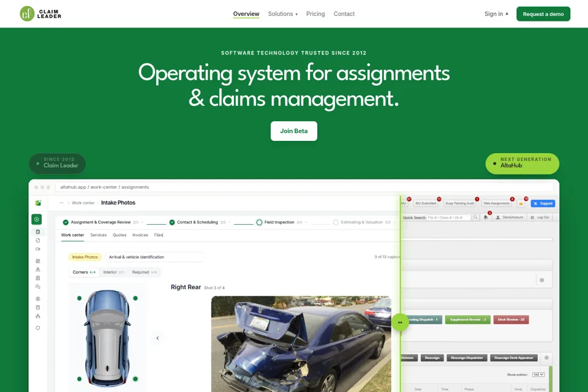This screenshot has height=392, width=588.
Task: Click the video camera sidebar icon
Action: [x=38, y=249]
